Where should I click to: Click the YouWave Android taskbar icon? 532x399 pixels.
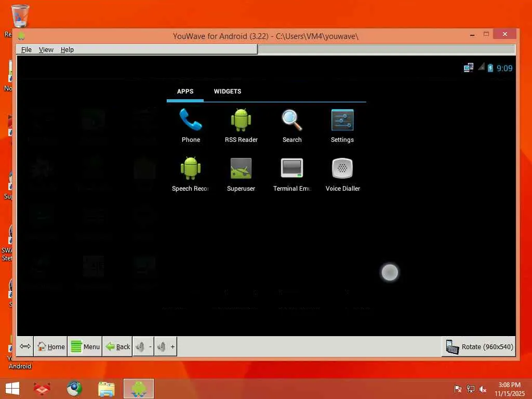[139, 389]
